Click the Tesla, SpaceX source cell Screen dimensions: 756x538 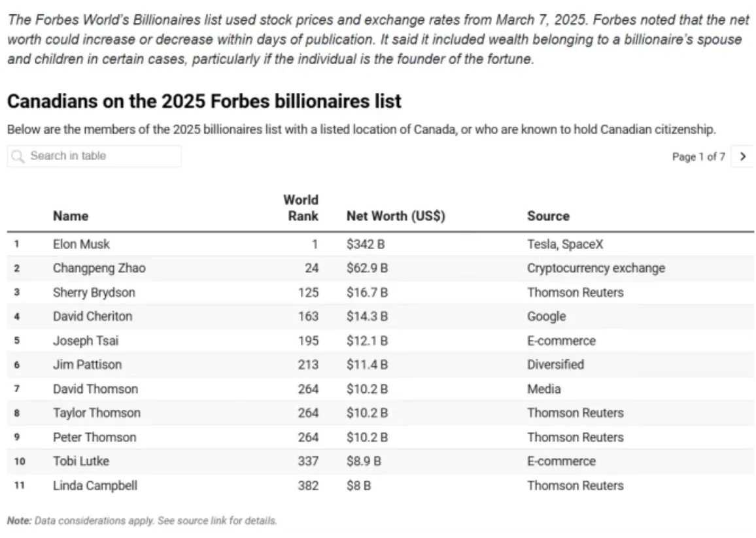pyautogui.click(x=565, y=244)
